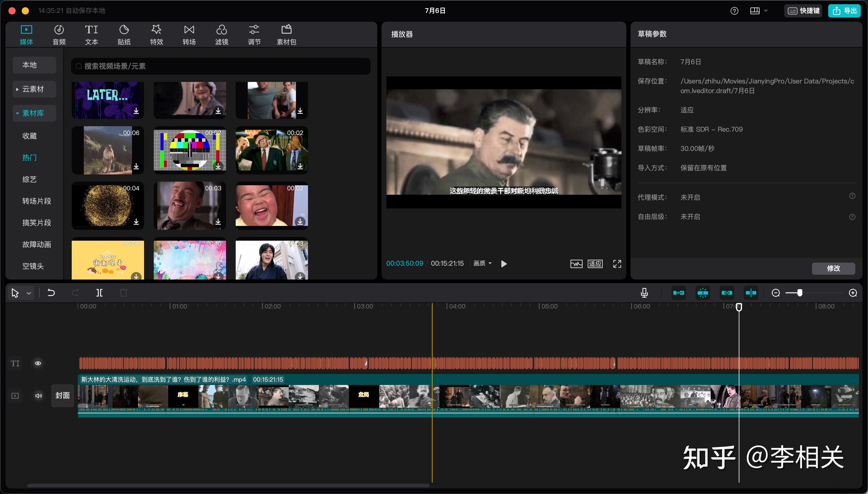Viewport: 868px width, 494px height.
Task: Toggle the waveform scope icon in player
Action: coord(576,264)
